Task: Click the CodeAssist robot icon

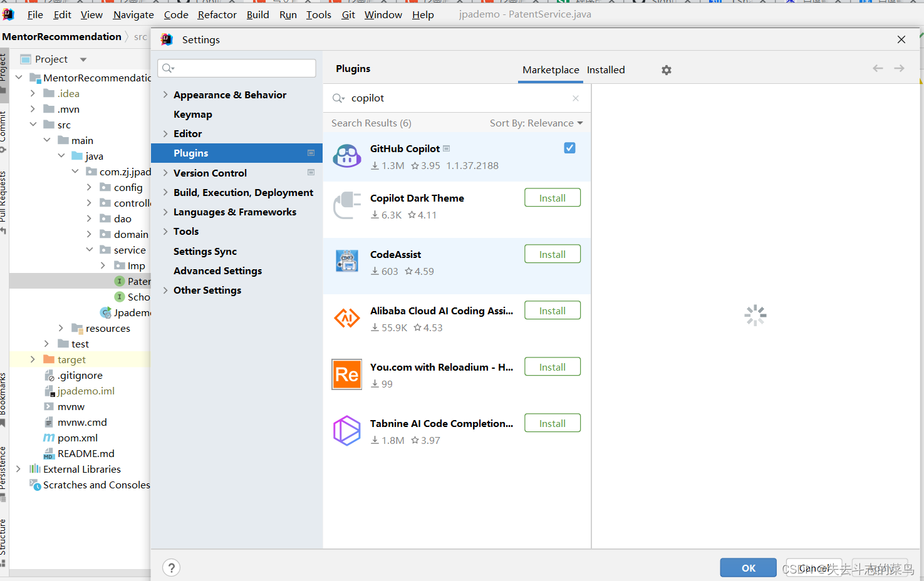Action: tap(346, 261)
